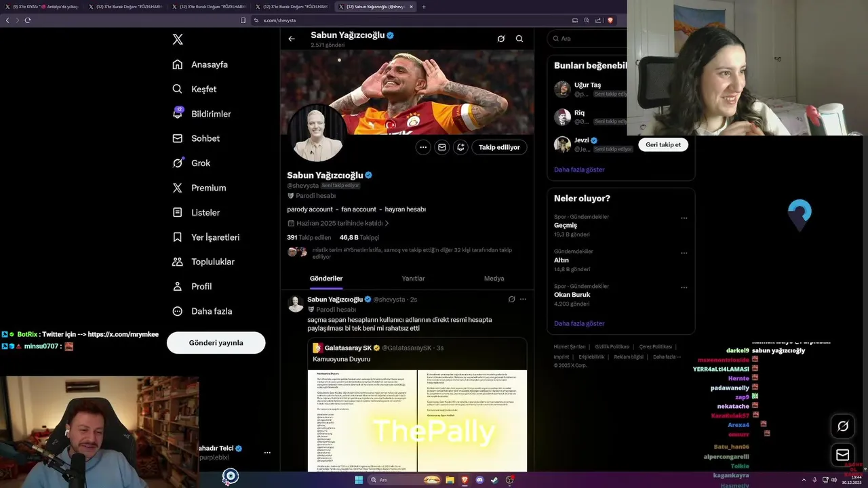Switch to the Medya tab
The image size is (868, 488).
point(494,279)
